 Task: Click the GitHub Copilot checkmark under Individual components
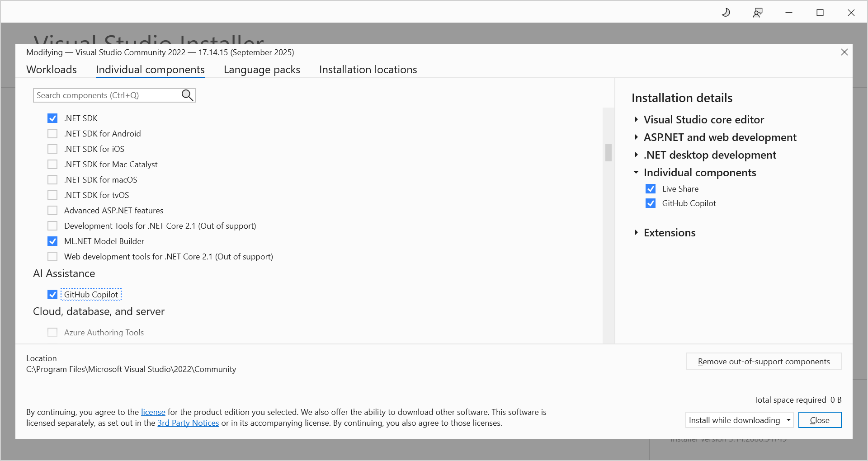651,203
